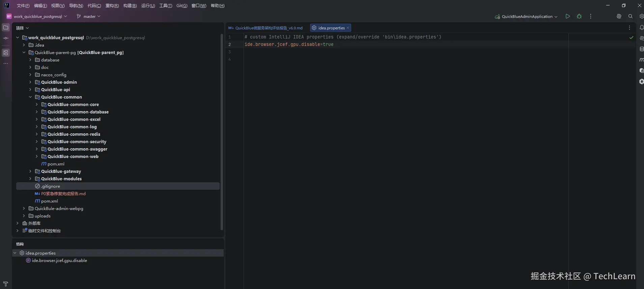This screenshot has height=289, width=644.
Task: Open the master branch dropdown
Action: pos(89,16)
